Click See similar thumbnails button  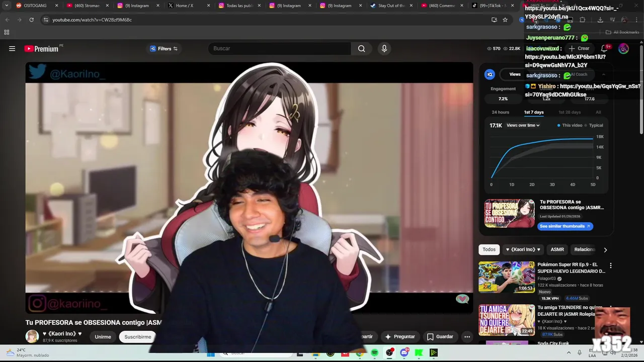(565, 226)
